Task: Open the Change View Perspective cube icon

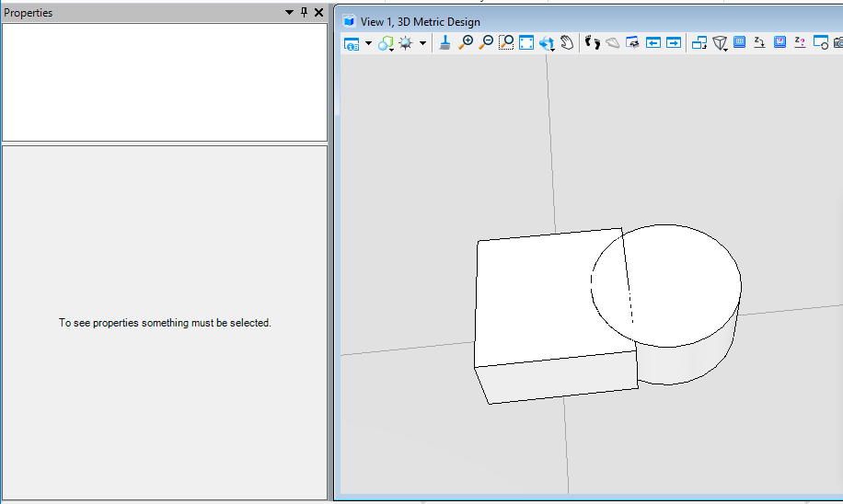Action: [x=720, y=43]
